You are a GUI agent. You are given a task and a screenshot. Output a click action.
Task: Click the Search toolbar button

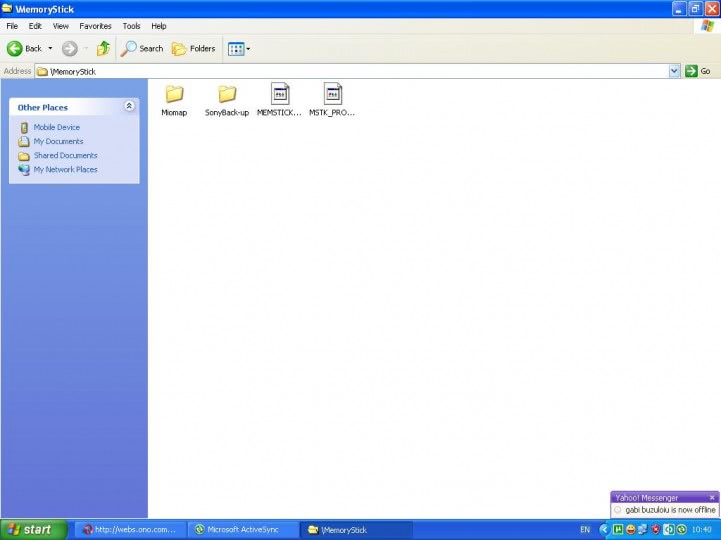click(142, 48)
